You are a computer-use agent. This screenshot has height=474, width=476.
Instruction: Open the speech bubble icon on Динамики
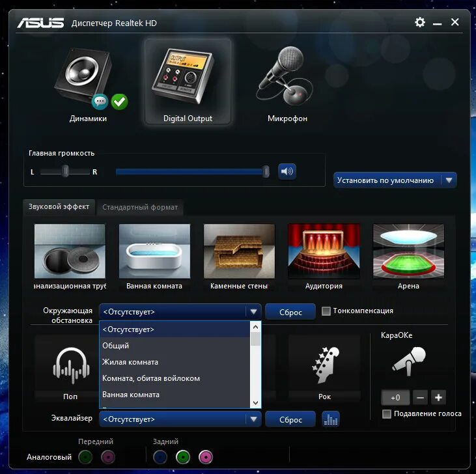(x=100, y=102)
